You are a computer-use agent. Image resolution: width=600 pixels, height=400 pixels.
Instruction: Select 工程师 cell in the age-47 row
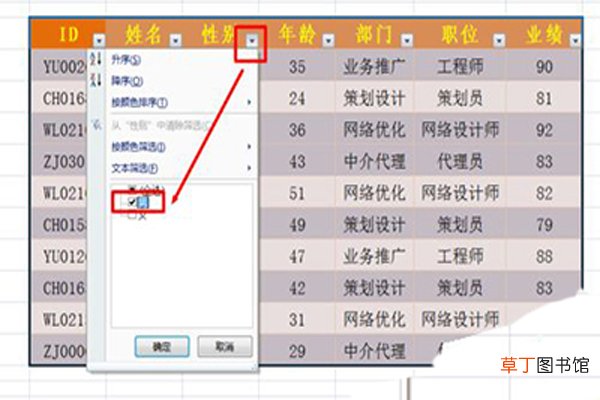click(x=460, y=256)
